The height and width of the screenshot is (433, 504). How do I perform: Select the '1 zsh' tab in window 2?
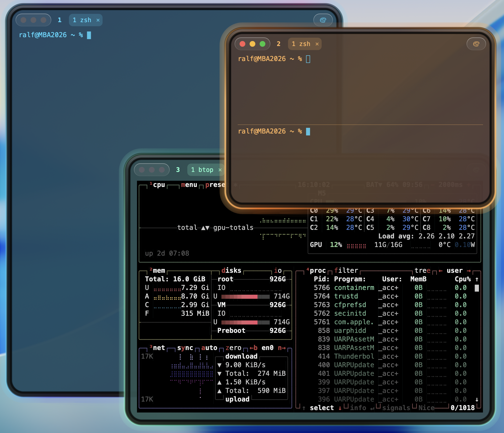pos(304,44)
